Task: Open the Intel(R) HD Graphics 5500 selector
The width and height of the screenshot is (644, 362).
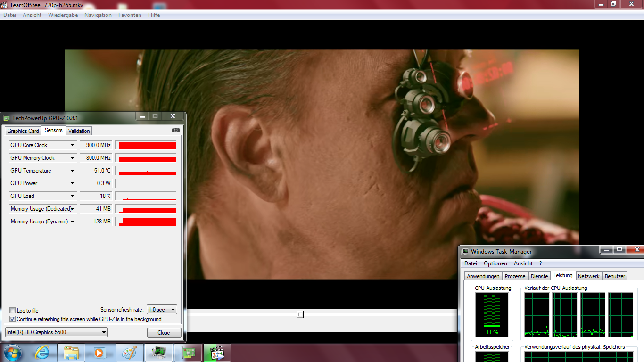Action: coord(57,332)
